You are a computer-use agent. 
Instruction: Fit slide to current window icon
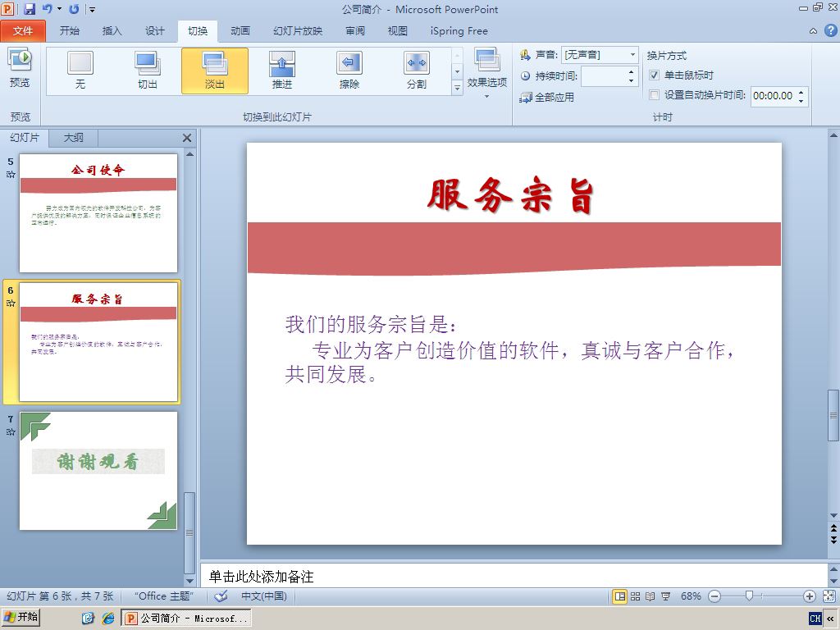pos(829,596)
